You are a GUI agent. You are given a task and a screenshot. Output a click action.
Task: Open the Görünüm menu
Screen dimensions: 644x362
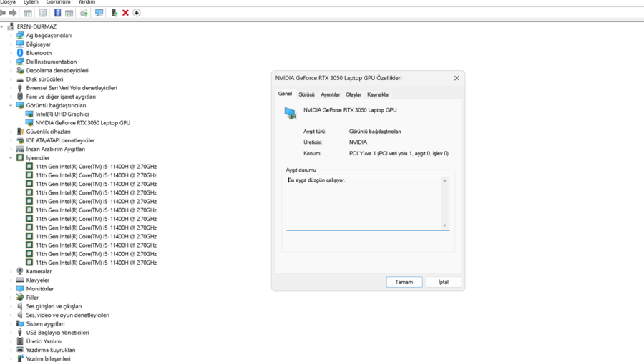click(59, 2)
